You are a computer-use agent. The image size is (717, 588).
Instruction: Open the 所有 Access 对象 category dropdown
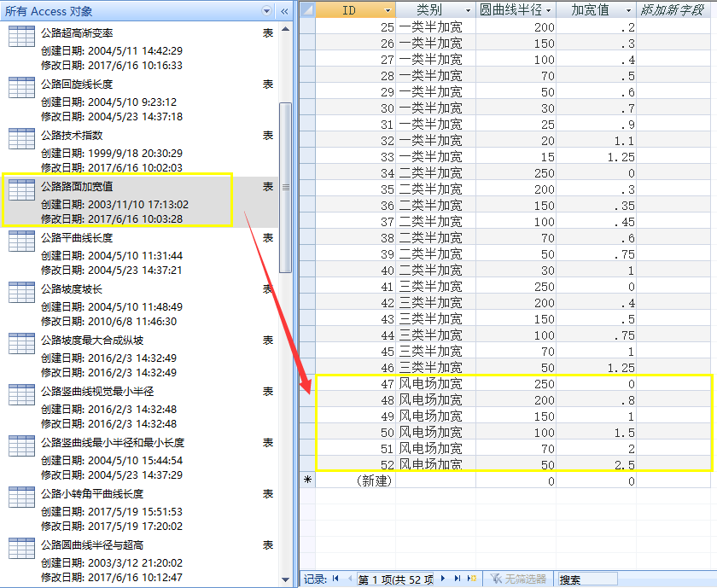tap(267, 11)
